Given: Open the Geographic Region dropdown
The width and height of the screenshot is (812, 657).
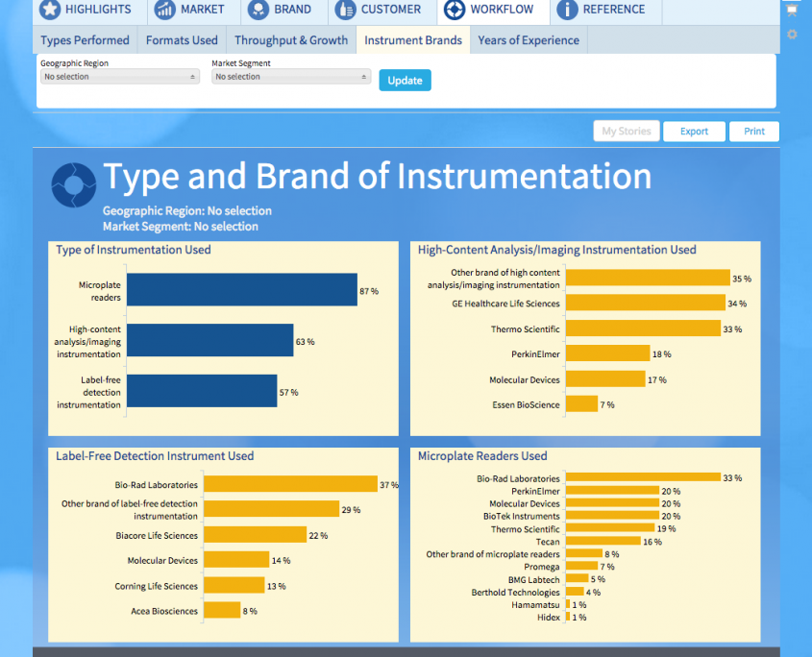Looking at the screenshot, I should click(x=120, y=77).
